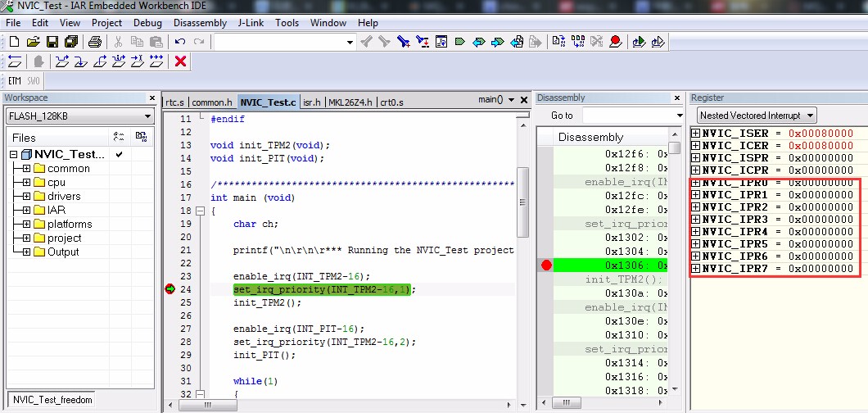Open the Debug menu

click(147, 23)
